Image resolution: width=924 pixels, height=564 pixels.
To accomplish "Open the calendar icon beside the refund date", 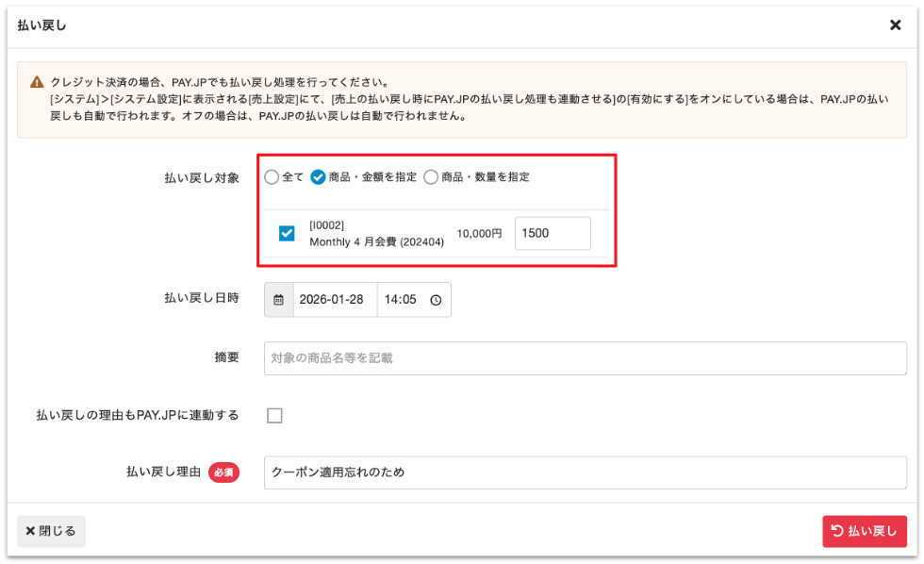I will [278, 300].
